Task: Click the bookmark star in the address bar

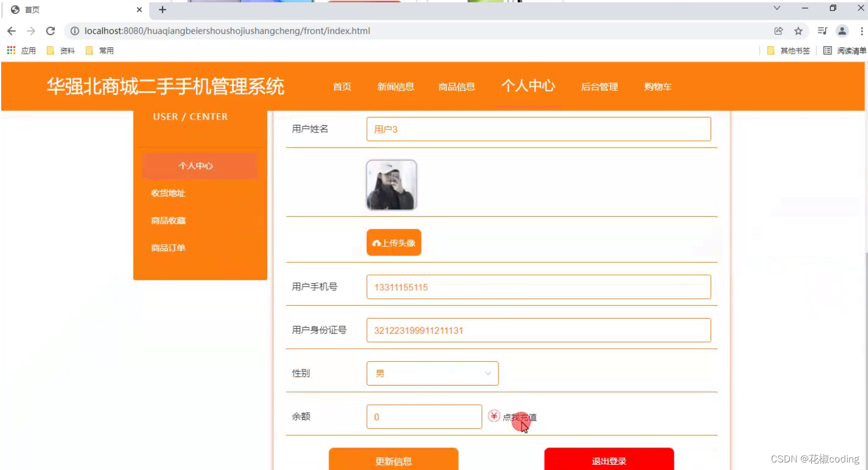Action: pos(799,31)
